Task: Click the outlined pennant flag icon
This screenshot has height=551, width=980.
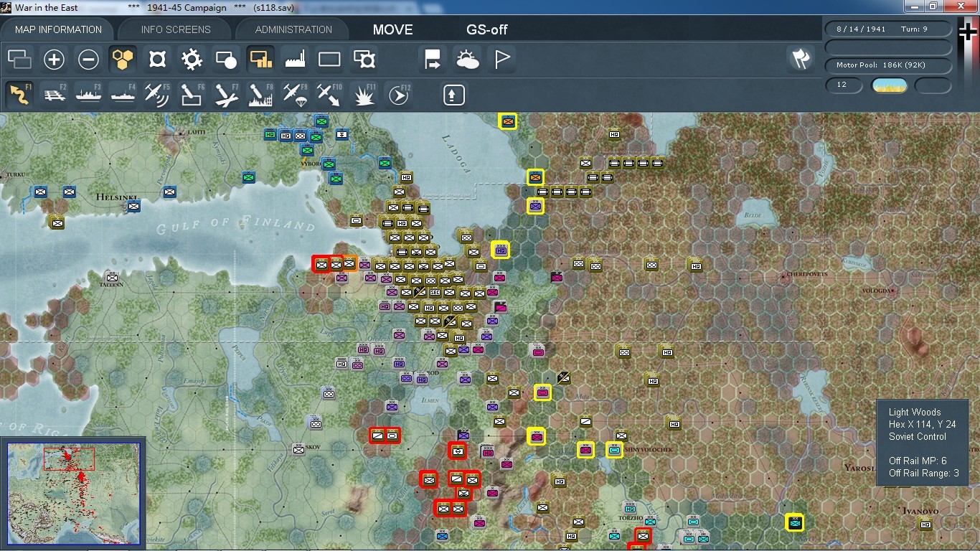Action: click(x=501, y=60)
